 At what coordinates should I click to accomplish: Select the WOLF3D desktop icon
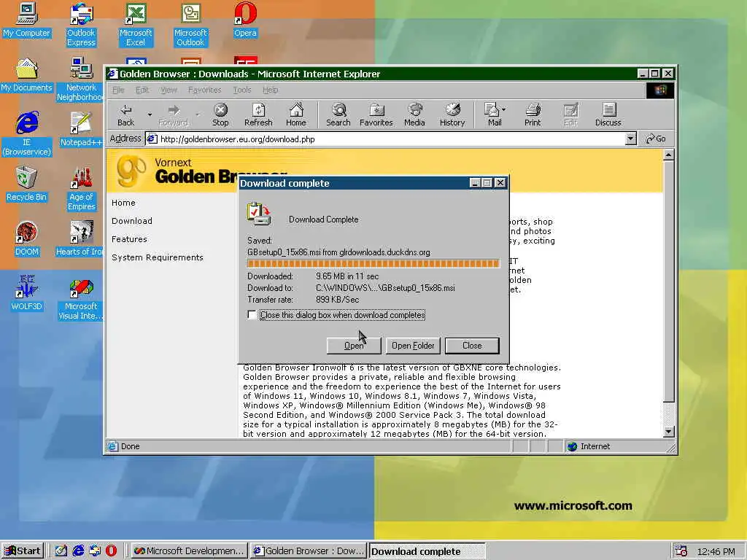[x=27, y=294]
